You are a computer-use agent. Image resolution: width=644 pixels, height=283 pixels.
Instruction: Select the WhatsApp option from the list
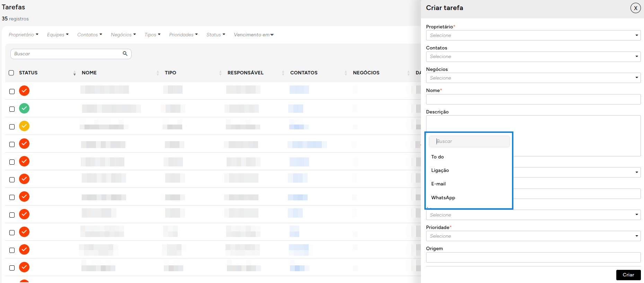[x=443, y=198]
